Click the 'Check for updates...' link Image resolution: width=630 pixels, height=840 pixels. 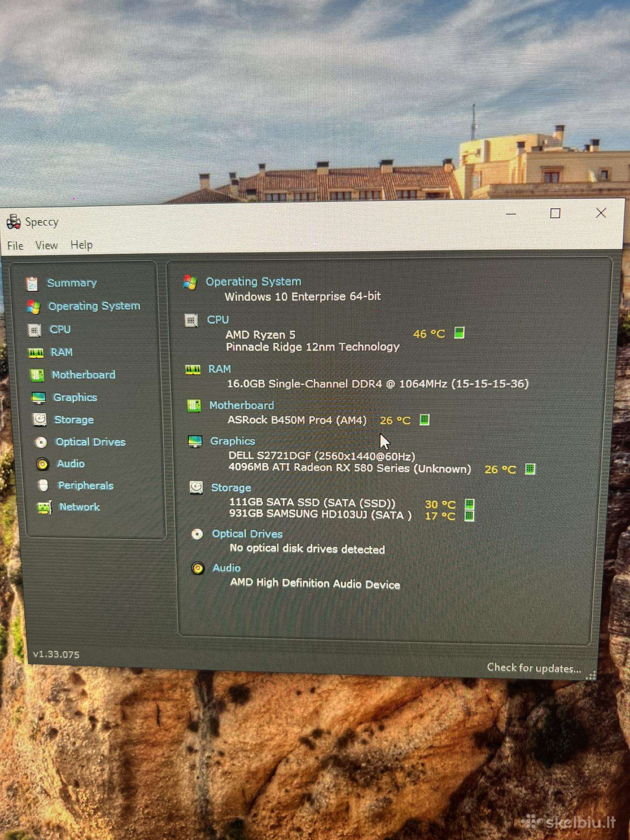(534, 668)
